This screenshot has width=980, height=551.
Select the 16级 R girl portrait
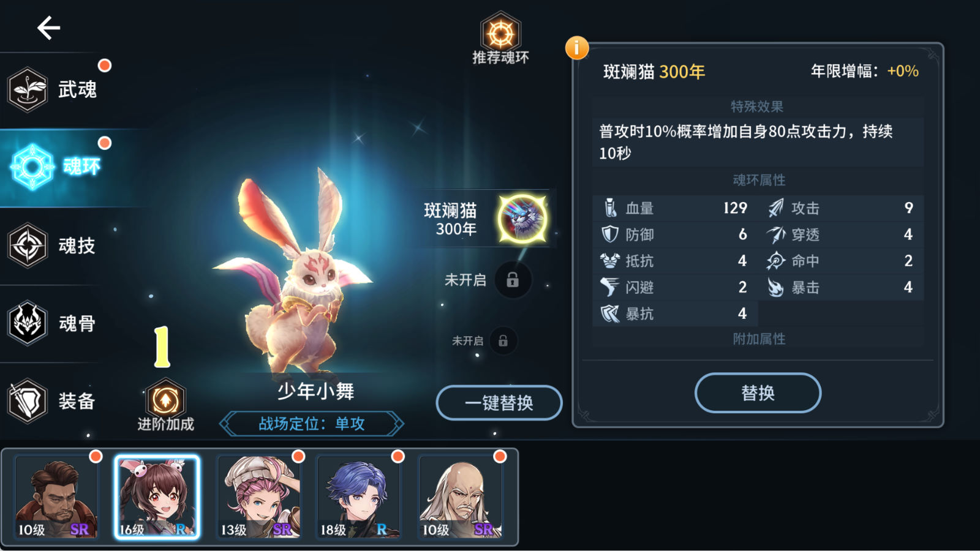pyautogui.click(x=157, y=497)
